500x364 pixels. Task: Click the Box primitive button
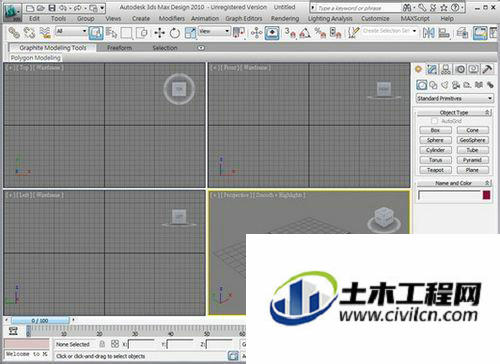pos(435,130)
